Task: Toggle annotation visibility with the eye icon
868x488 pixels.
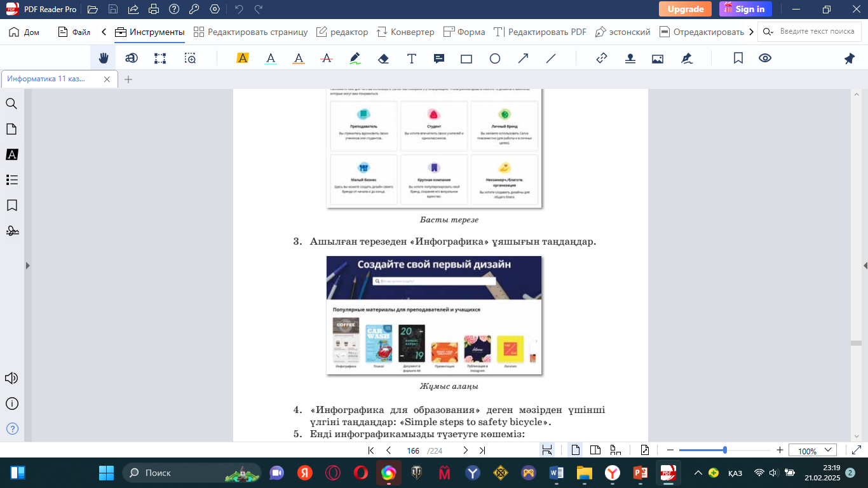Action: [765, 58]
